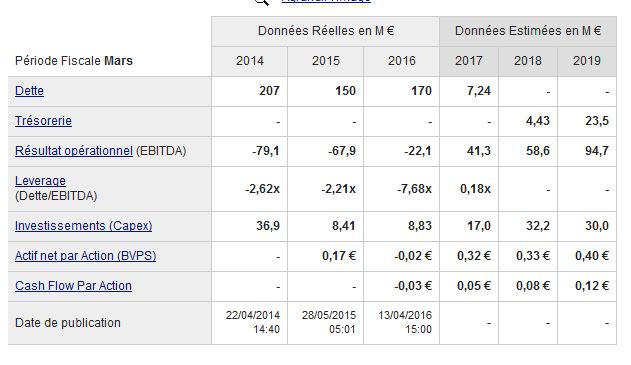This screenshot has width=631, height=365.
Task: Click the 2016 column header
Action: [x=402, y=61]
